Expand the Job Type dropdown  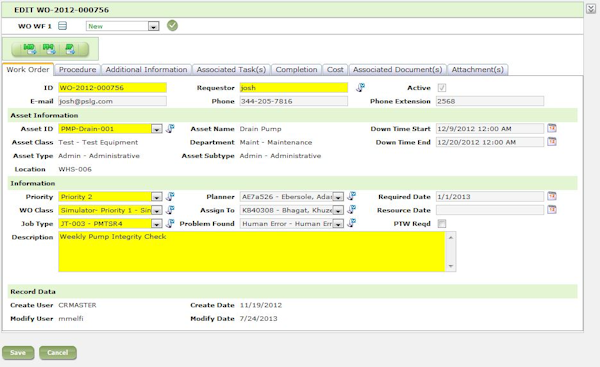tap(157, 224)
